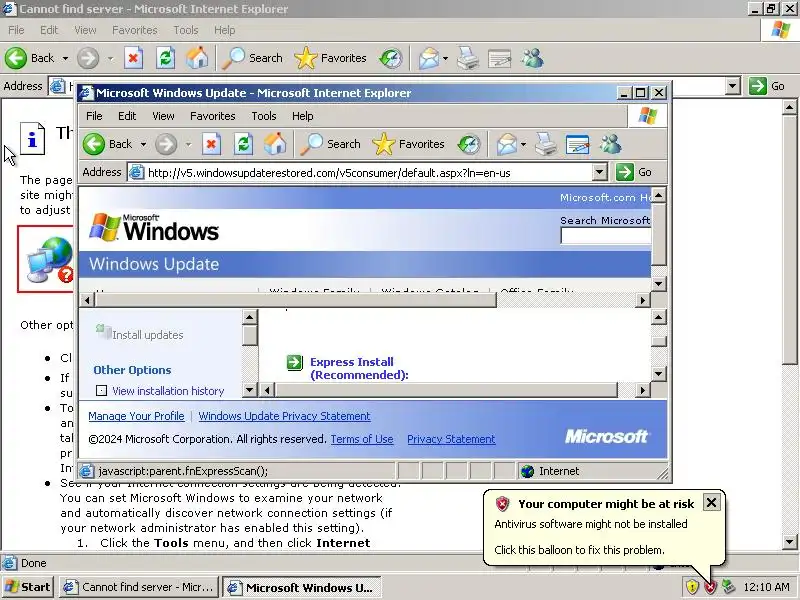
Task: Switch to Cannot find server taskbar button
Action: pos(138,587)
